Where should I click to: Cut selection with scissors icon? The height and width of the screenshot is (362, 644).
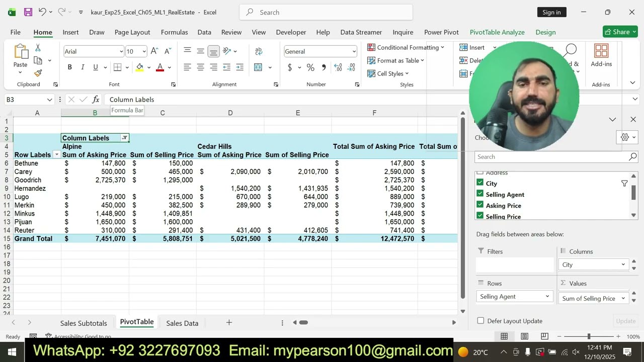point(38,48)
